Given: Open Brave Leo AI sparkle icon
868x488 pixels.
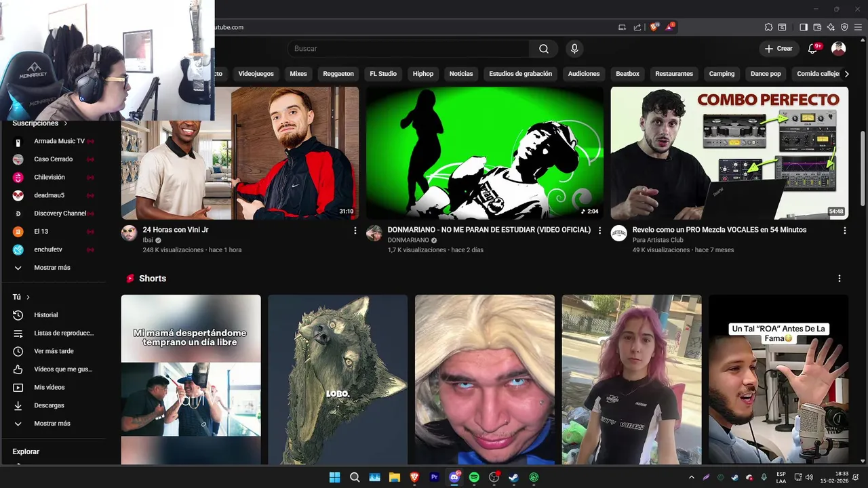Looking at the screenshot, I should click(x=831, y=27).
